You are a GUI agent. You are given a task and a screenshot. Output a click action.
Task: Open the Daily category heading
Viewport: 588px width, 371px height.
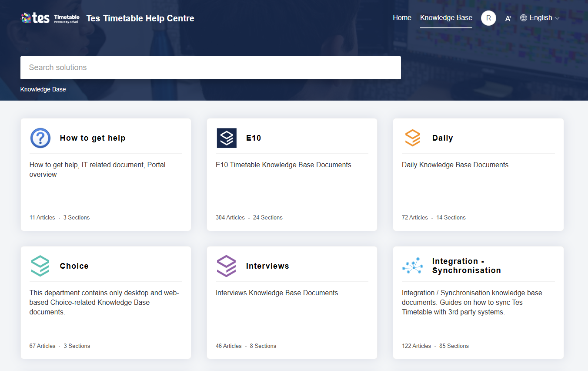(443, 138)
